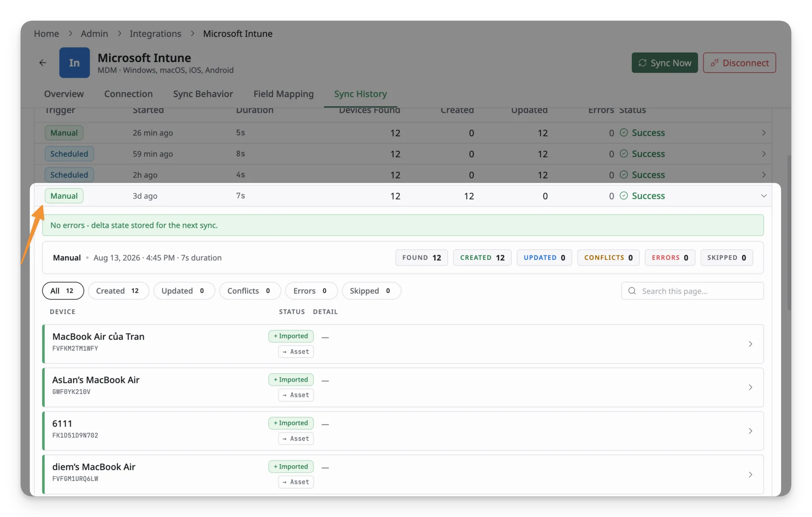Click the back arrow icon

(x=43, y=63)
